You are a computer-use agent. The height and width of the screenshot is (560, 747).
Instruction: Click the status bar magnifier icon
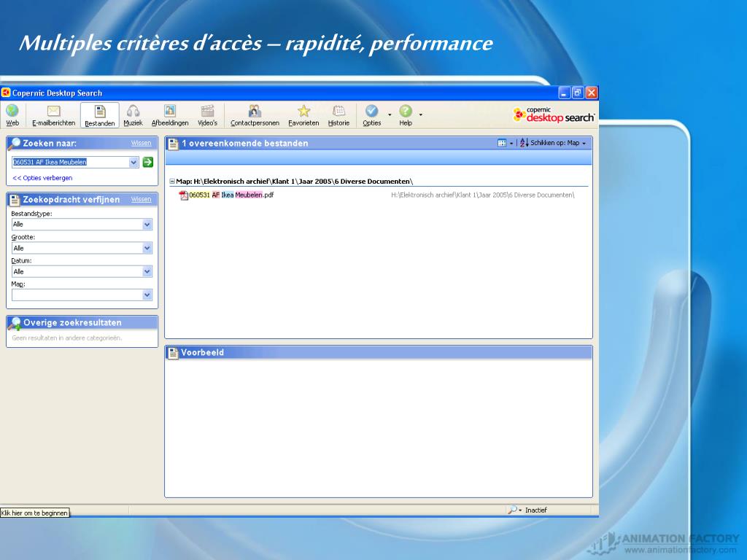[x=512, y=510]
